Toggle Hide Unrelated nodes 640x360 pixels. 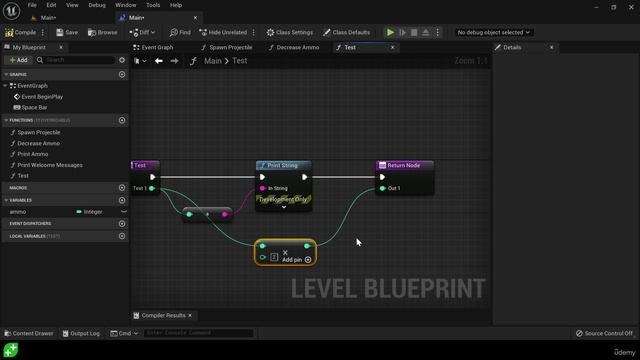coord(223,32)
